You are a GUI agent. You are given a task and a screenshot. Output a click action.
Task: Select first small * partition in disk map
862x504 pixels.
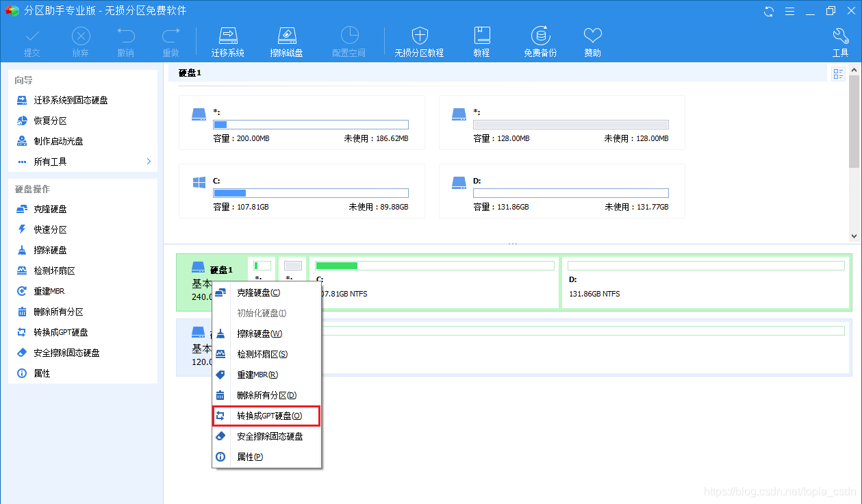263,269
